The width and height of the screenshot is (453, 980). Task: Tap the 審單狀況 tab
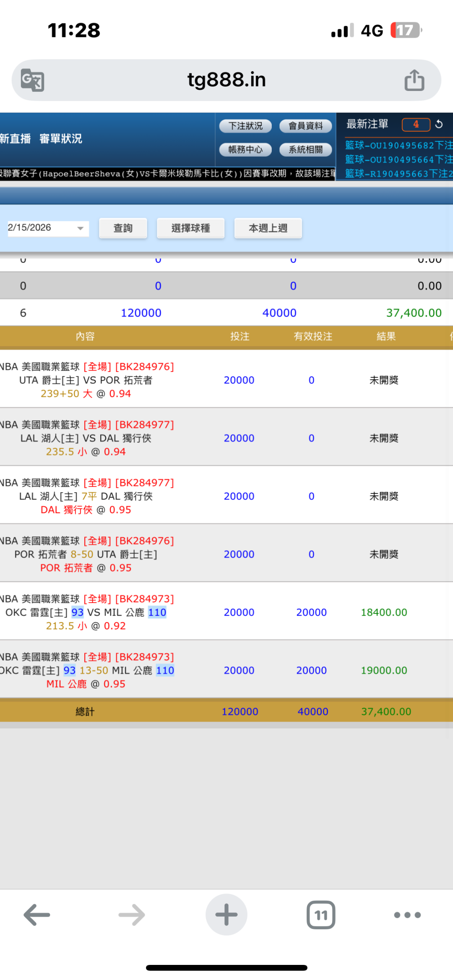pos(61,139)
